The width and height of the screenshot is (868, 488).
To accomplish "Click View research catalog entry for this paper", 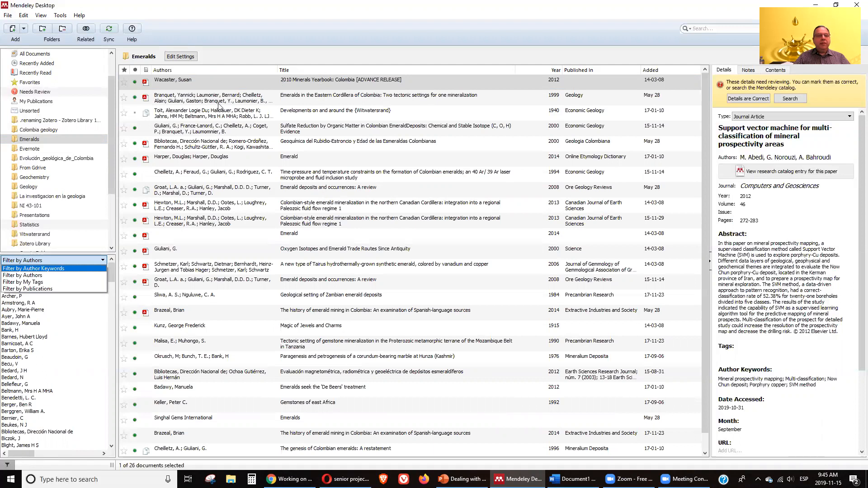I will [786, 171].
